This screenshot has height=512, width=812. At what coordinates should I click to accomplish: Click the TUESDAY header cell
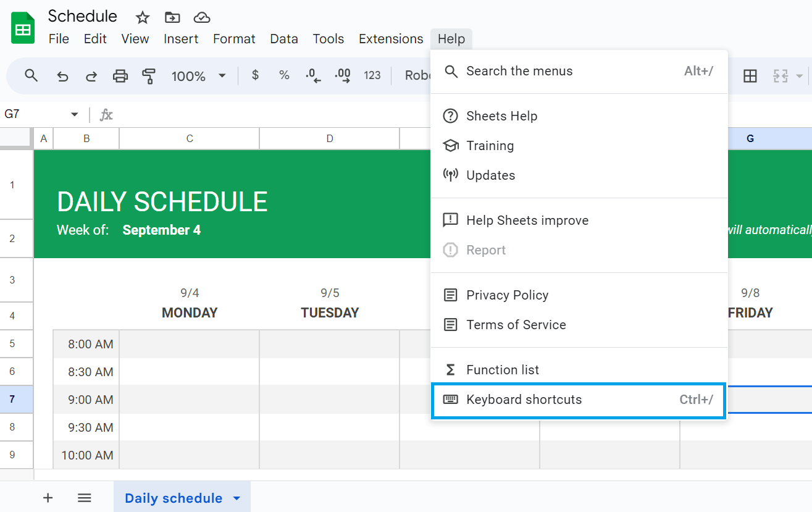330,313
